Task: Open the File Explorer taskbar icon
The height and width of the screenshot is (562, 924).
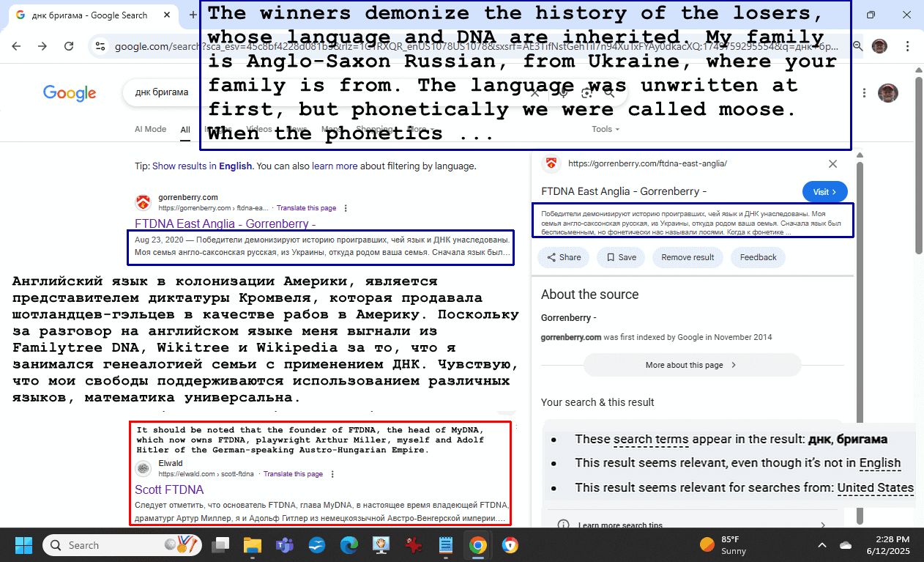Action: [x=252, y=545]
